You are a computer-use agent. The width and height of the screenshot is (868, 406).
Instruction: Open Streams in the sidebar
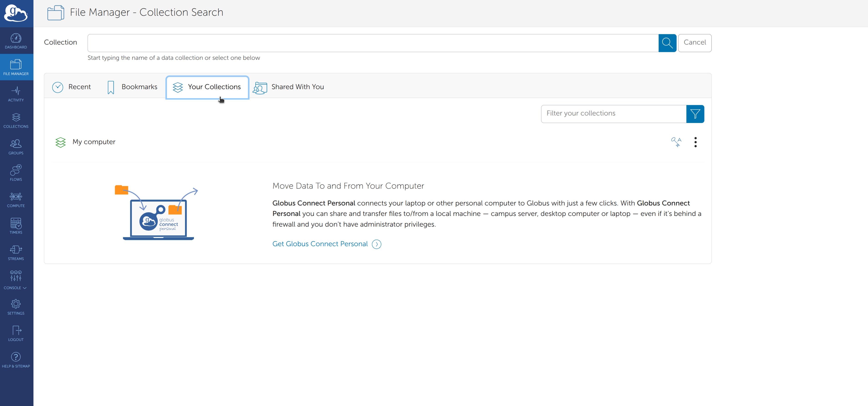coord(16,253)
